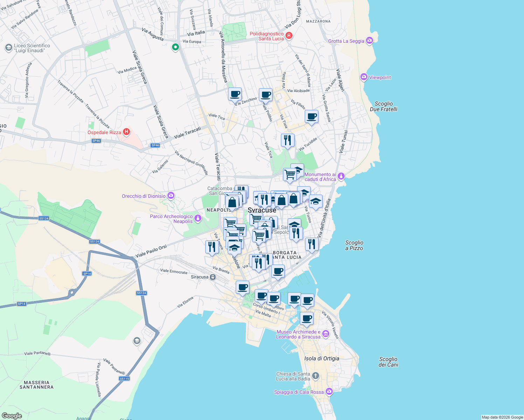Select the restaurant marker near Via Tucidide
This screenshot has height=420, width=524.
(288, 140)
